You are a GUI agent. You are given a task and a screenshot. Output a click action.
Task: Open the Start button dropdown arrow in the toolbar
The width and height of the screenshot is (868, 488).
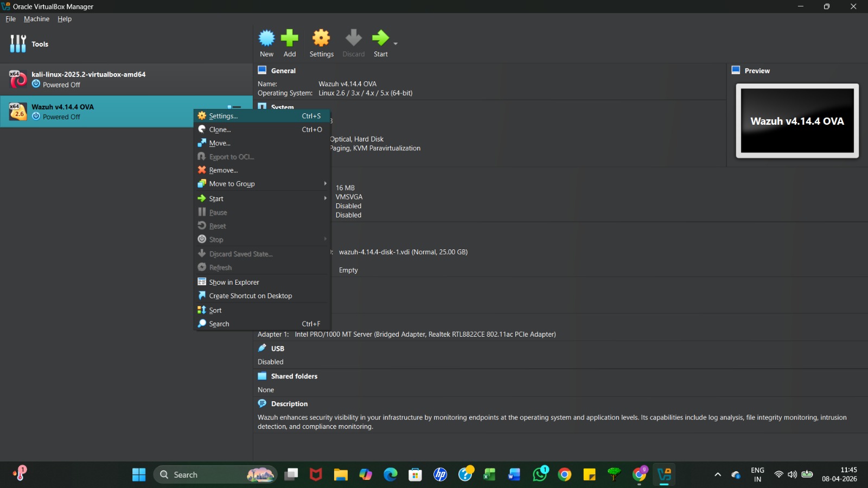[395, 43]
